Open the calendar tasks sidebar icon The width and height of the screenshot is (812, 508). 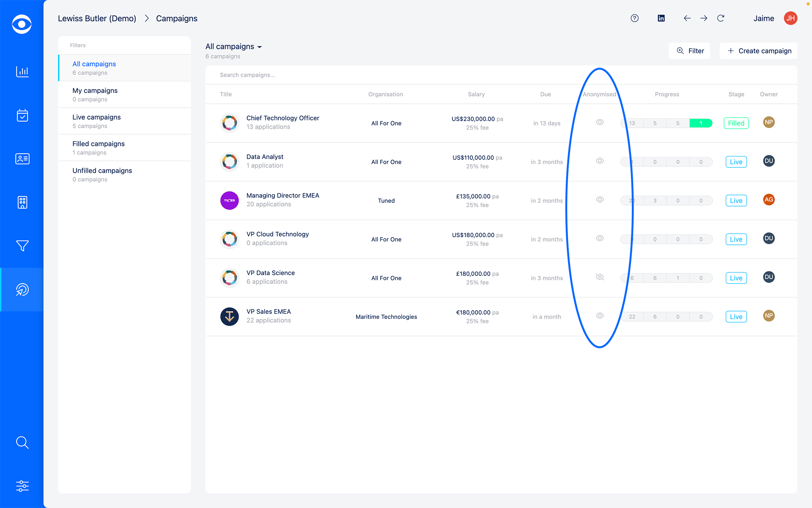point(22,115)
